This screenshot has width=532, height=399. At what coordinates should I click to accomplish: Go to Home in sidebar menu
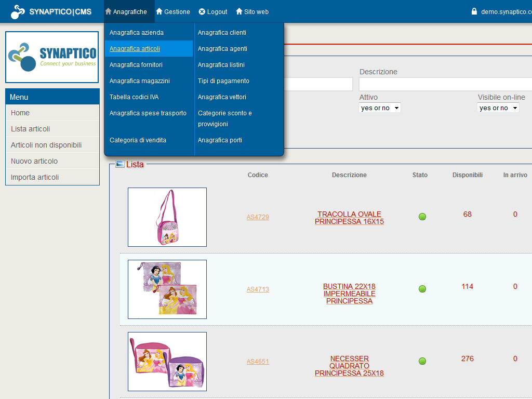click(52, 113)
